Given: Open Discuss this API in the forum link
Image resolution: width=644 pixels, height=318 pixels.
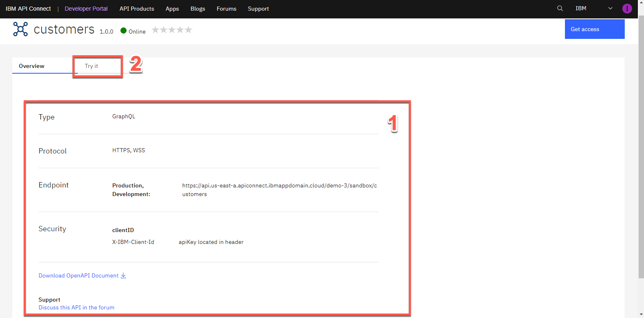Looking at the screenshot, I should 76,307.
